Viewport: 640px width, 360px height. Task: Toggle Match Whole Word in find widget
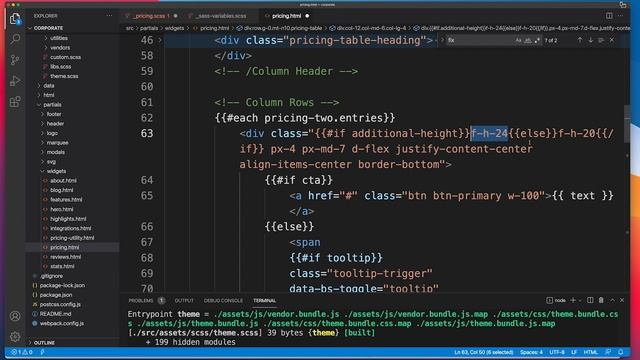tap(528, 40)
